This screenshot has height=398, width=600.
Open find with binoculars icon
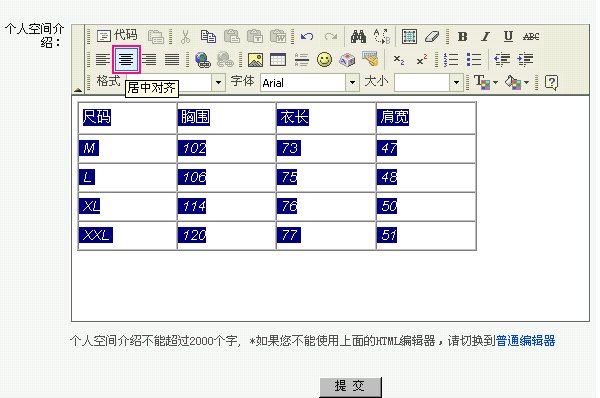(x=359, y=36)
